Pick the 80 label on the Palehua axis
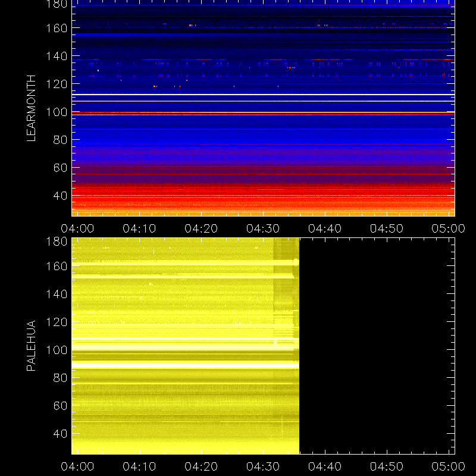476x476 pixels. [60, 378]
